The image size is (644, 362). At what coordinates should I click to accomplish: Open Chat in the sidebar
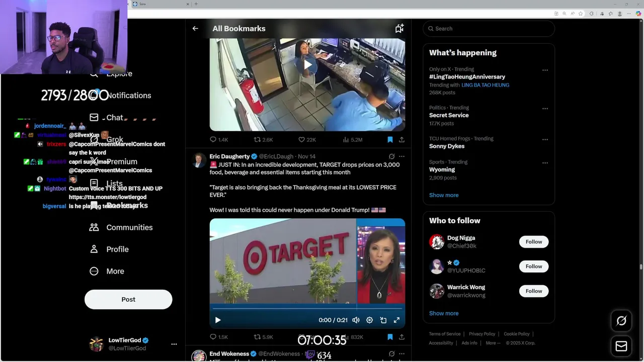pyautogui.click(x=107, y=118)
